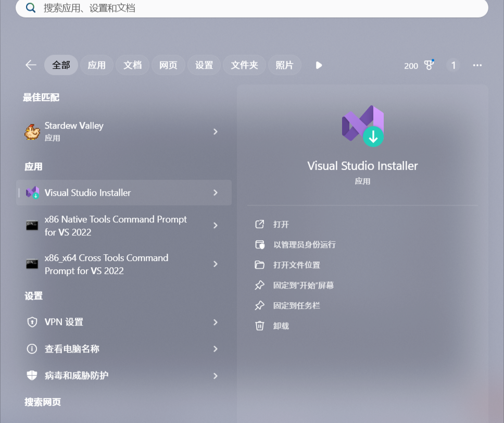Viewport: 504px width, 423px height.
Task: Choose 打开 in the preview pane
Action: coord(281,224)
